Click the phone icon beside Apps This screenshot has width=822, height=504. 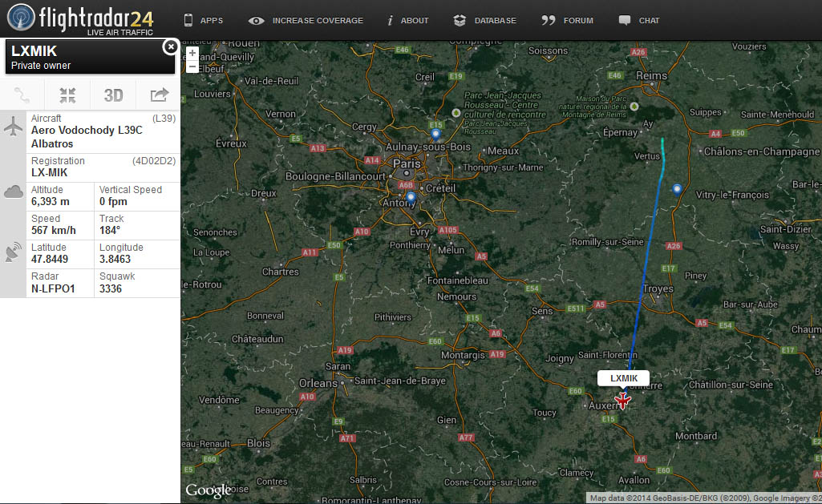click(x=188, y=21)
